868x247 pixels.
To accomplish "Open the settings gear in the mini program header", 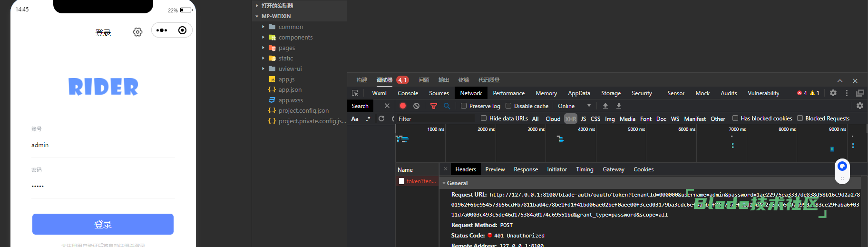I will [x=137, y=32].
